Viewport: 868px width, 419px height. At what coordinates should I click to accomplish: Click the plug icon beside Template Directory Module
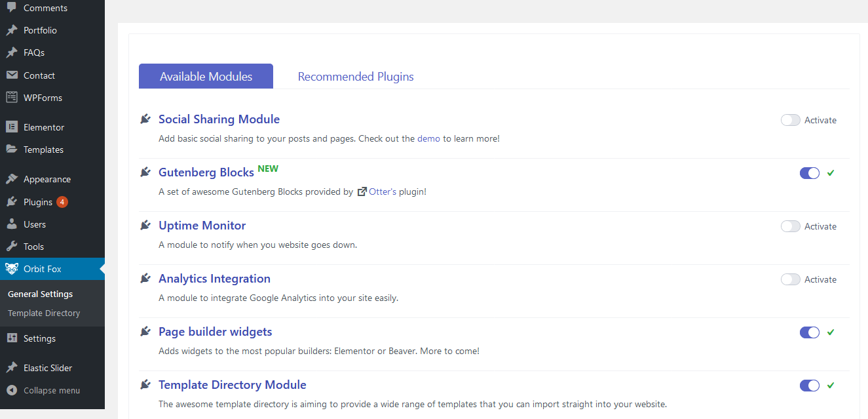tap(145, 384)
